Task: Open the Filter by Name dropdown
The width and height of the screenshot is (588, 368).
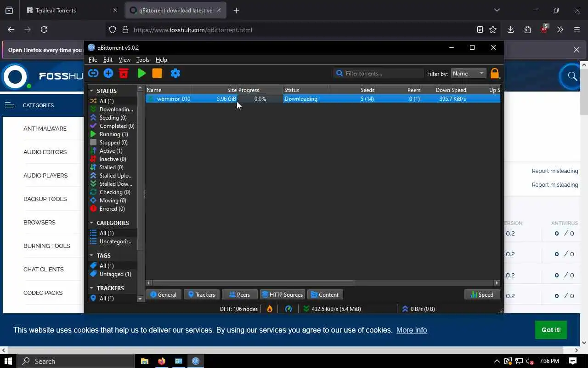Action: (x=468, y=73)
